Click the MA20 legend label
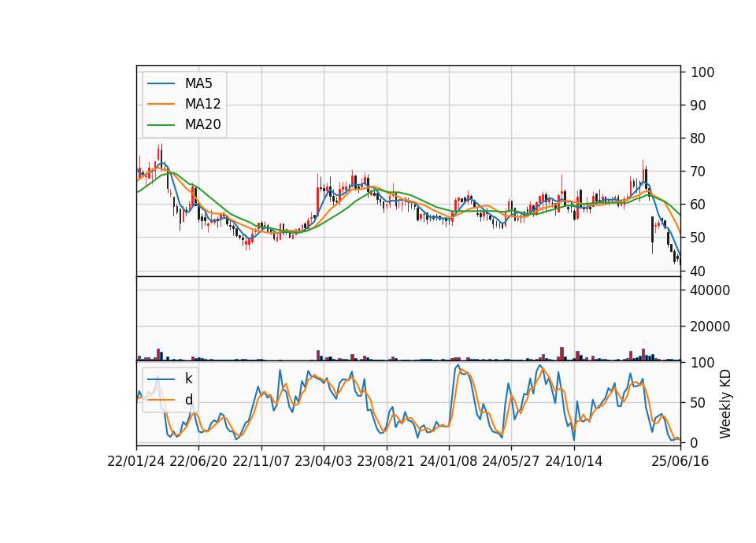Viewport: 756px width, 543px height. pyautogui.click(x=202, y=124)
